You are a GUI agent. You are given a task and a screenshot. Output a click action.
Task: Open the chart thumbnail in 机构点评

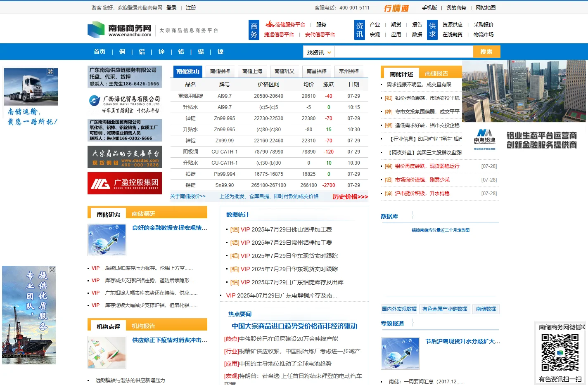pos(107,352)
